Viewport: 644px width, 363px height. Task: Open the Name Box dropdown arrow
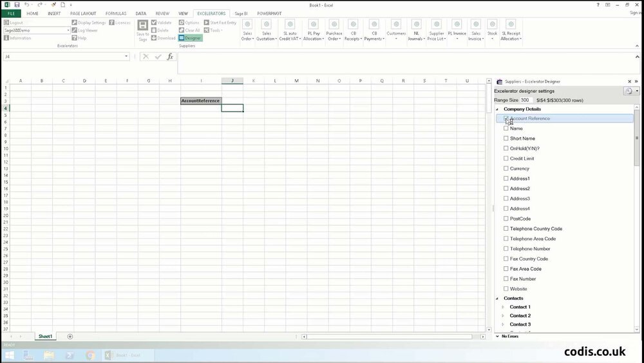[x=126, y=57]
